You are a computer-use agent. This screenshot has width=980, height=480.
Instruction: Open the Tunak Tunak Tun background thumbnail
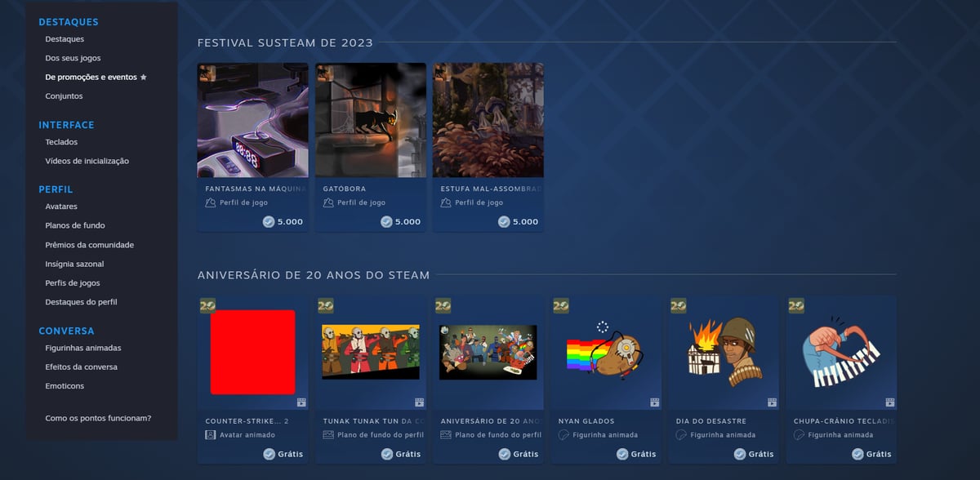pos(371,352)
